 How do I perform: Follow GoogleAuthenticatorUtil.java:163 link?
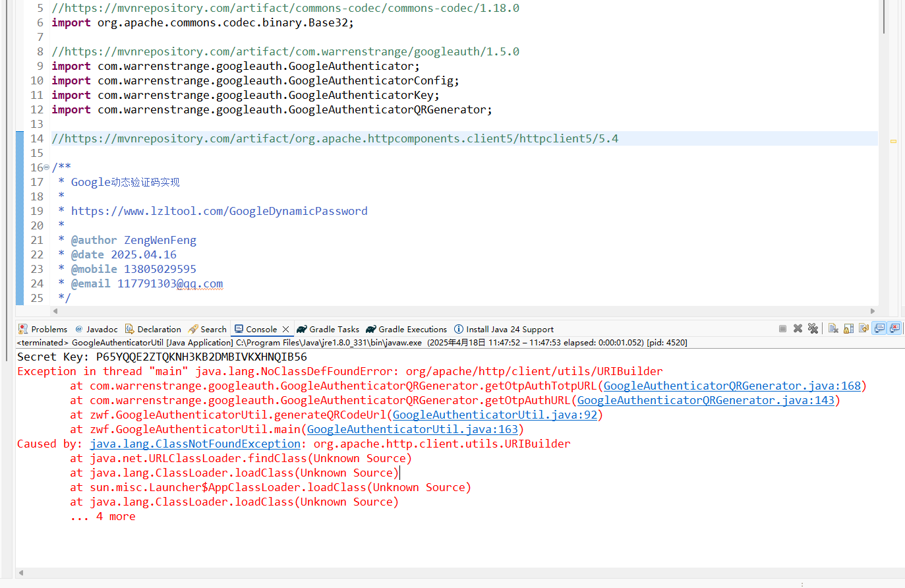(x=413, y=429)
